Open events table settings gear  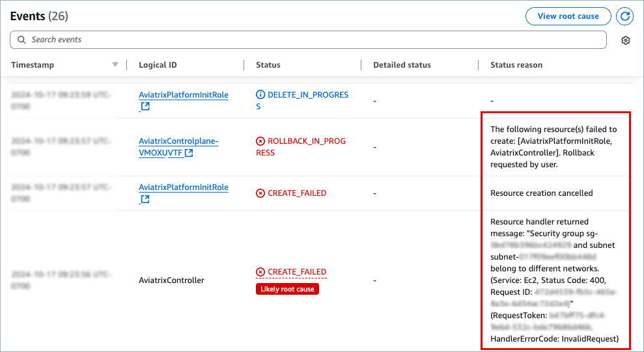point(626,40)
